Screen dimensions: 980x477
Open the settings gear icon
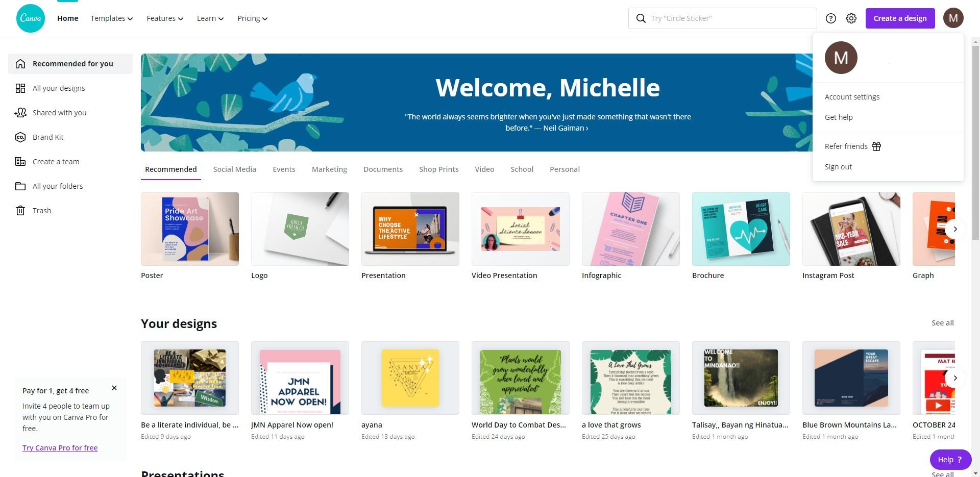(851, 18)
